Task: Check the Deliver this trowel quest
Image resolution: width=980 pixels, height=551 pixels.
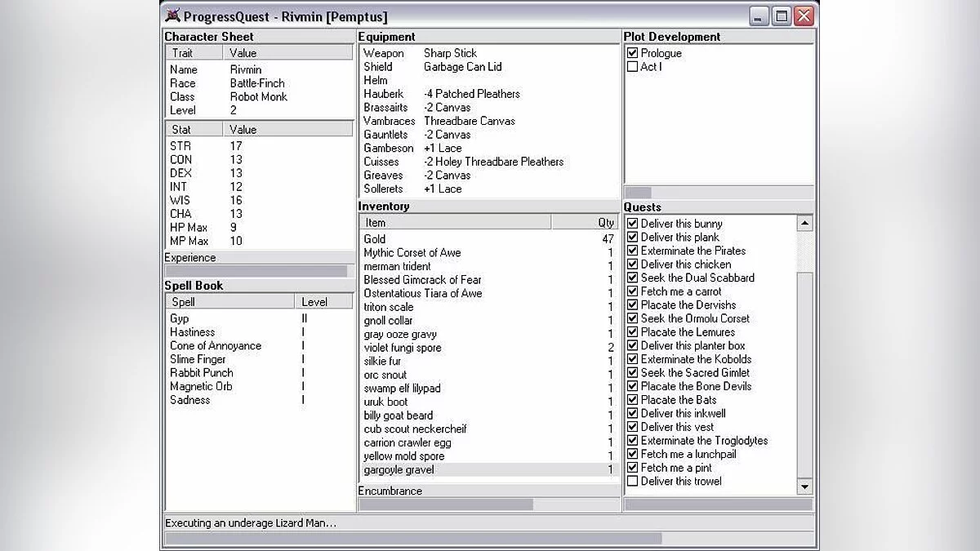Action: [632, 482]
